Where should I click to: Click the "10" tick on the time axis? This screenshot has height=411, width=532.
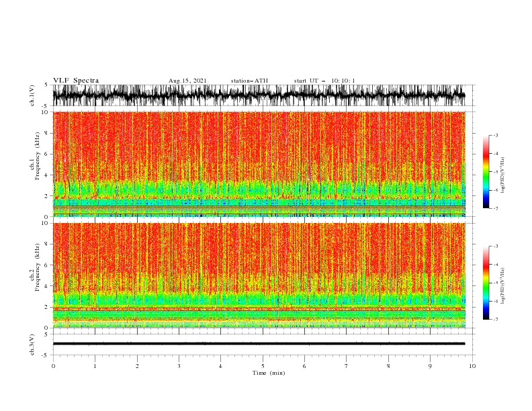click(x=472, y=366)
